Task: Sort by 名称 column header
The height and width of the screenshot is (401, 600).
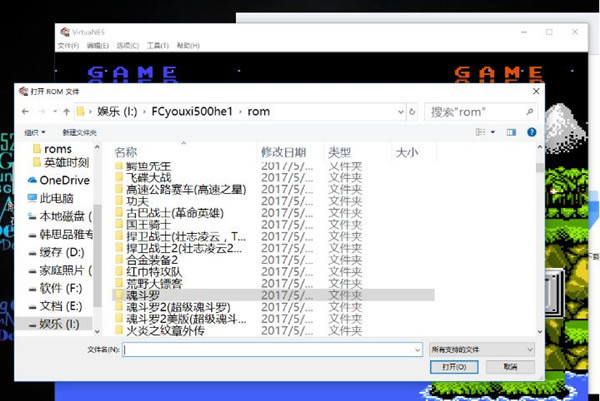Action: coord(126,152)
